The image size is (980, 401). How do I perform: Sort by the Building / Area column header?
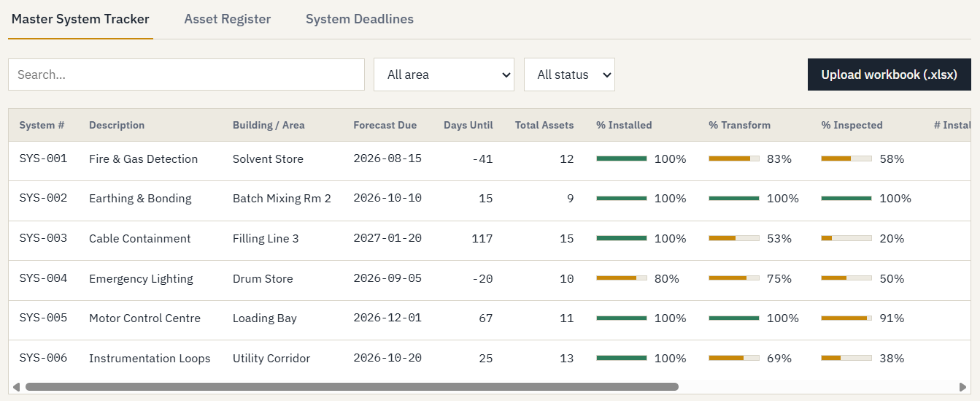(269, 125)
